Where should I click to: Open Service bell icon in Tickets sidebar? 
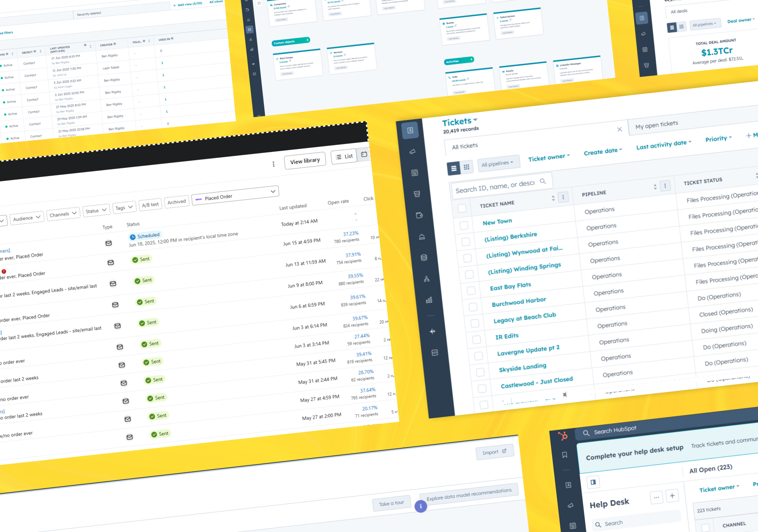click(422, 236)
